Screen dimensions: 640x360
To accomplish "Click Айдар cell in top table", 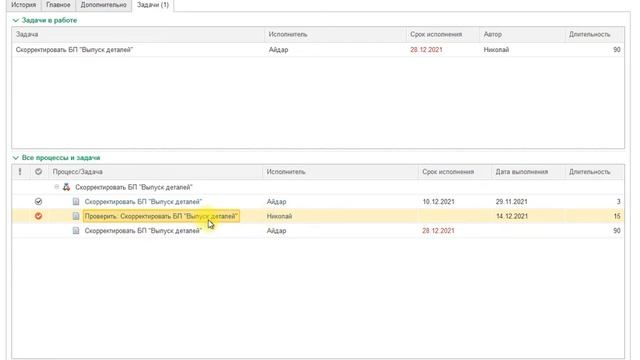I will point(278,50).
